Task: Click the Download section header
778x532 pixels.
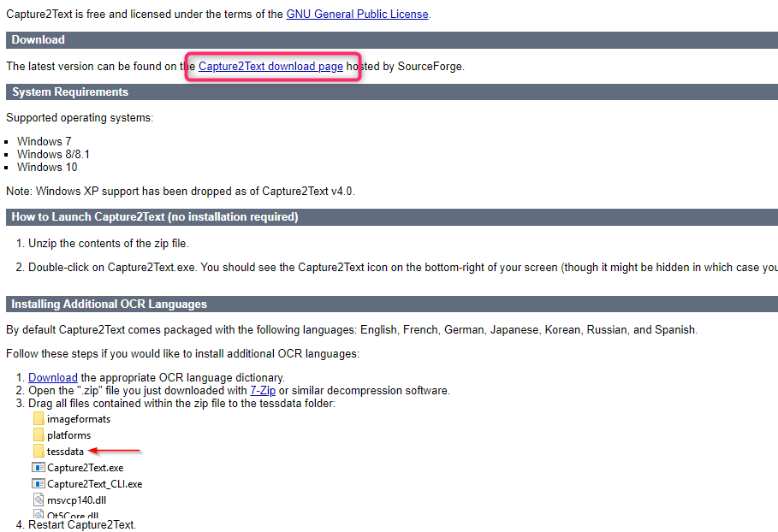Action: pos(39,40)
